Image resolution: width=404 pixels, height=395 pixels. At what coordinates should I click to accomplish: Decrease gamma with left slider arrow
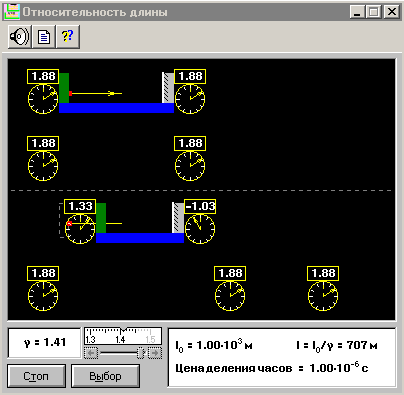[91, 353]
